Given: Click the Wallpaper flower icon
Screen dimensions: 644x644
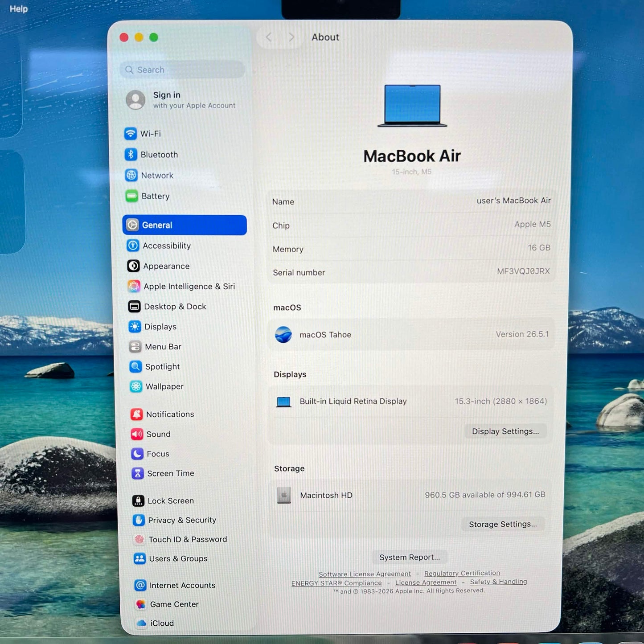Looking at the screenshot, I should click(x=136, y=386).
